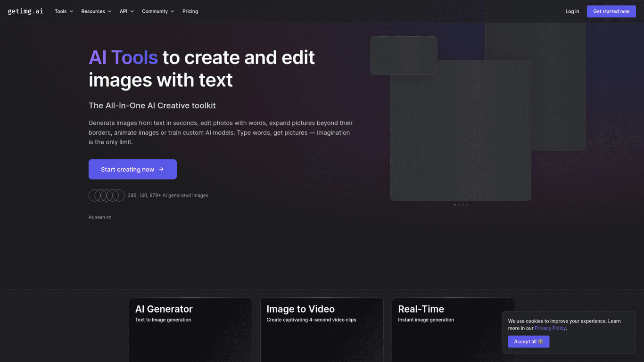Open the Image to Video card
Viewport: 644px width, 362px height.
click(322, 330)
